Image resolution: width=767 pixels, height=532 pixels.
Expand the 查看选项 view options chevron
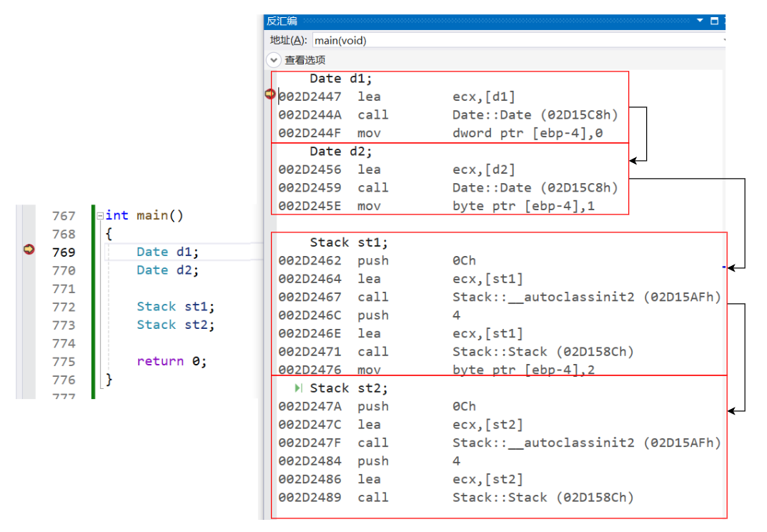(274, 60)
